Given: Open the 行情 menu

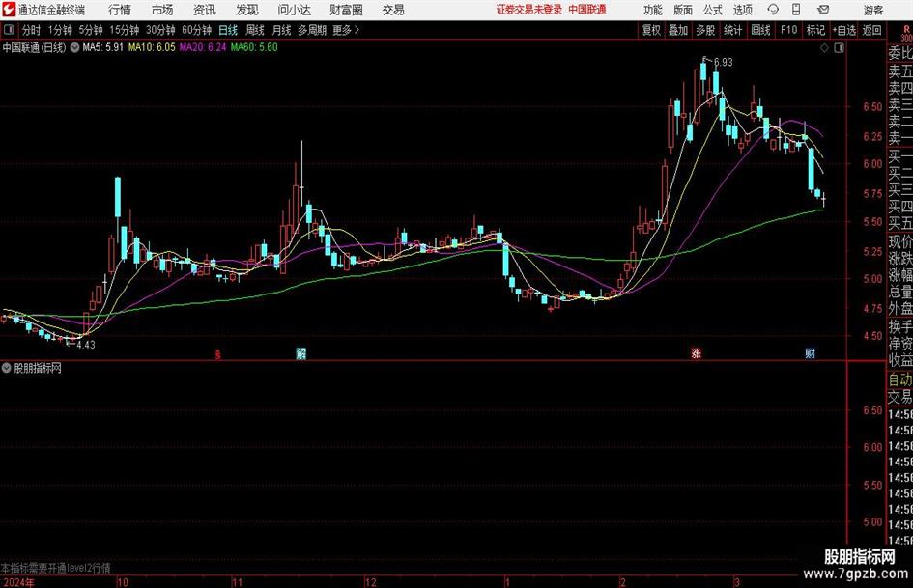Looking at the screenshot, I should [x=120, y=10].
